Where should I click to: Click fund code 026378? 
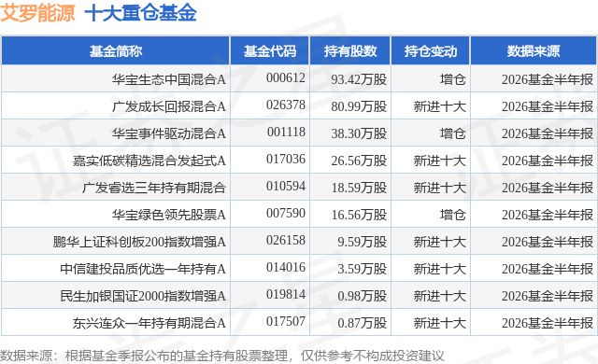point(286,105)
